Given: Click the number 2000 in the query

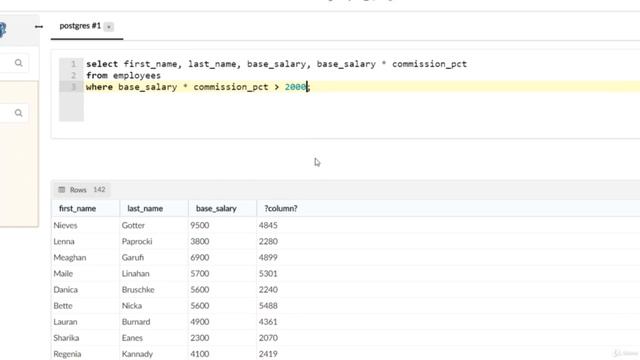Looking at the screenshot, I should [x=296, y=87].
